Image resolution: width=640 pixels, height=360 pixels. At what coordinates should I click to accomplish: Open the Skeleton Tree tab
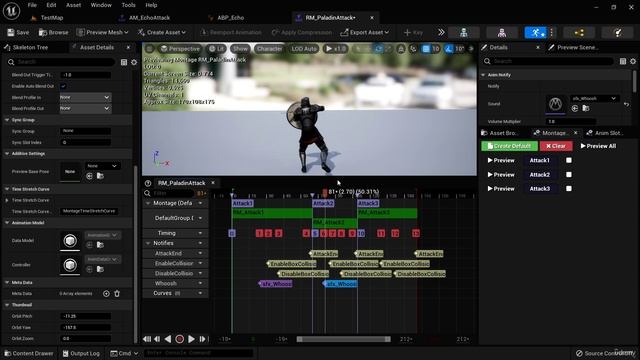click(x=30, y=47)
